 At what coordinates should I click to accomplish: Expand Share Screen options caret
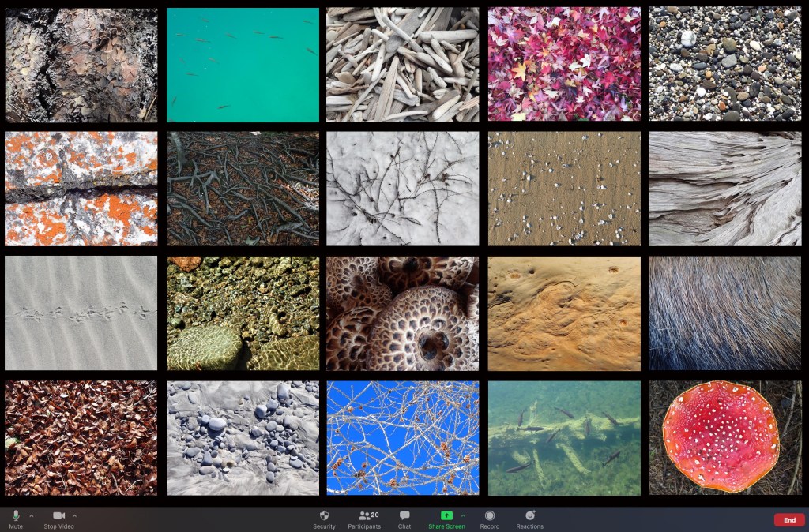pos(463,515)
